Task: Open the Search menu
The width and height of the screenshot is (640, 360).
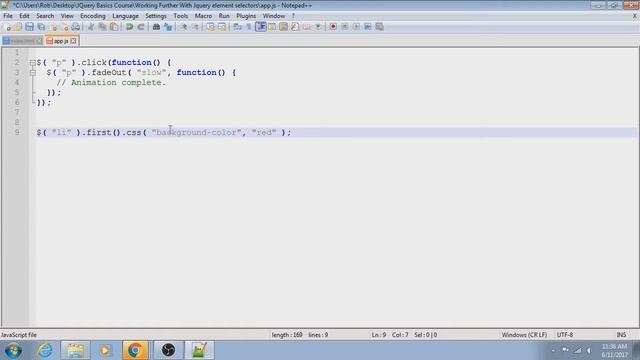Action: pos(45,16)
